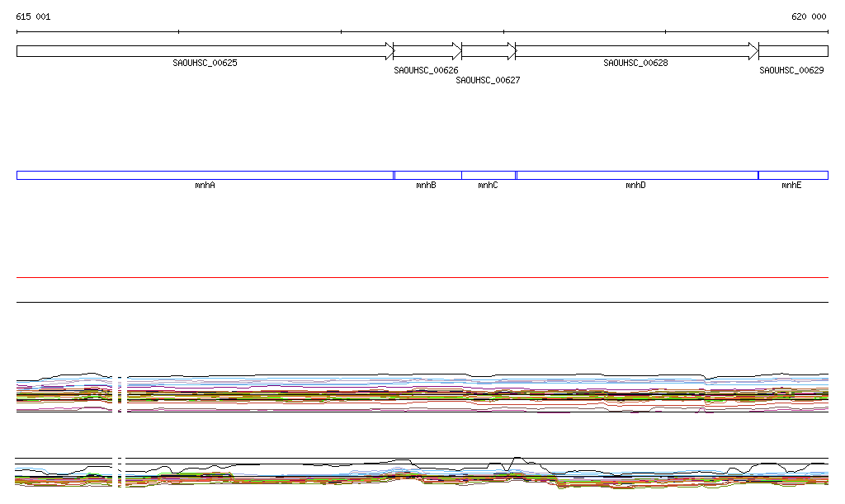Open the SAOUHSC_00627 text label

tap(488, 81)
